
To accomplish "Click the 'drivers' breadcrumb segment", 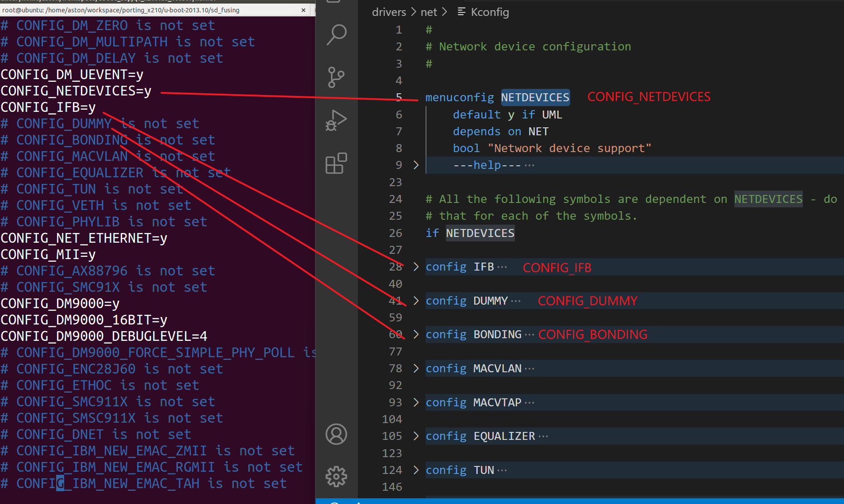I will 389,12.
